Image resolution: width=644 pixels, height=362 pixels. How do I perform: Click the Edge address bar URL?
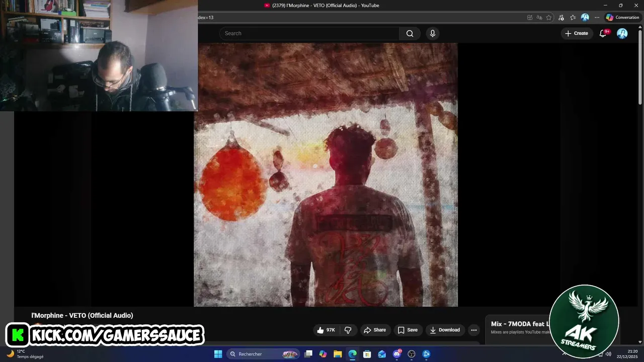(x=362, y=17)
